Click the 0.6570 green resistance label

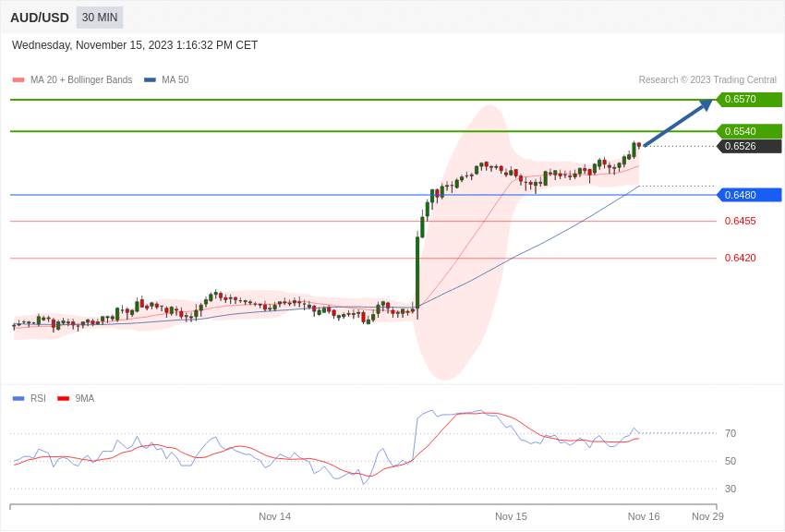click(749, 99)
